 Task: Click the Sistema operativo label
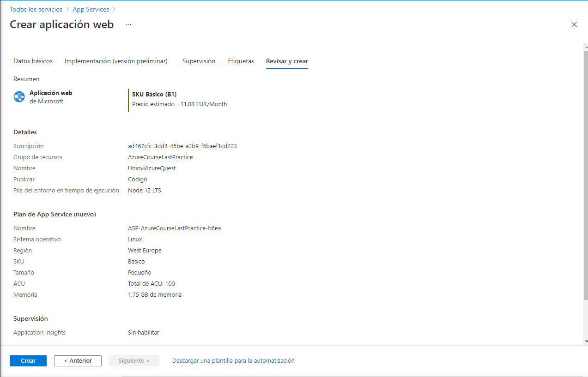[x=37, y=239]
